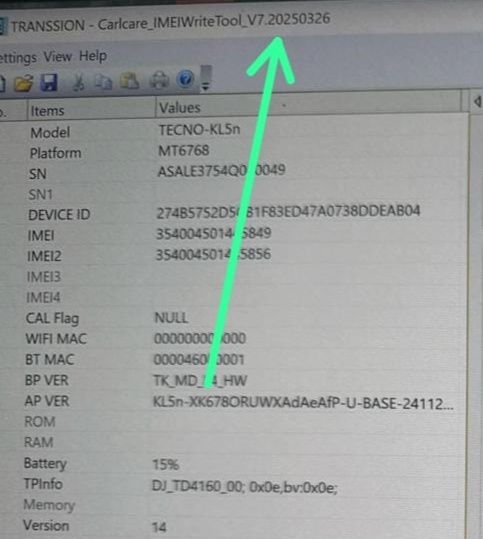Select the IMEI2 row
The width and height of the screenshot is (483, 539).
(x=234, y=255)
